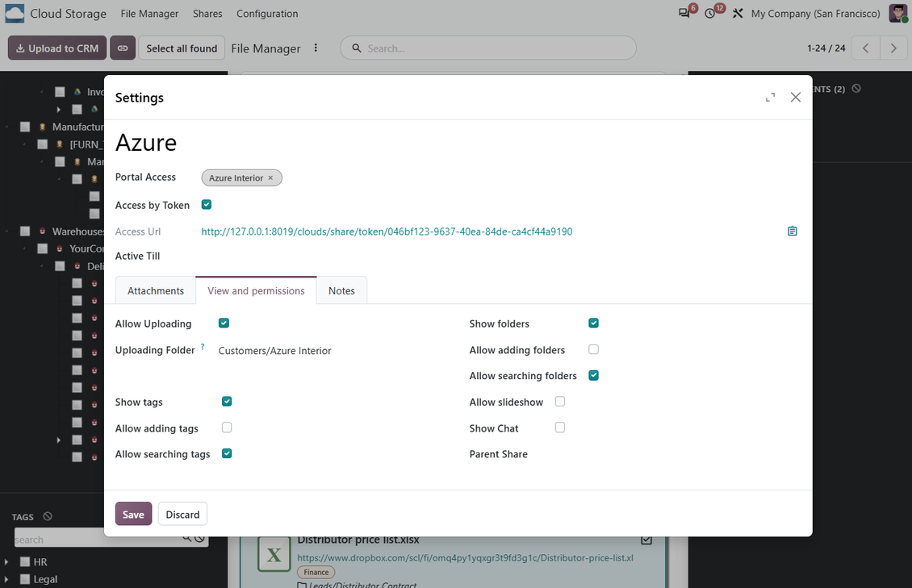Select the View and permissions tab
The height and width of the screenshot is (588, 912).
[x=256, y=290]
